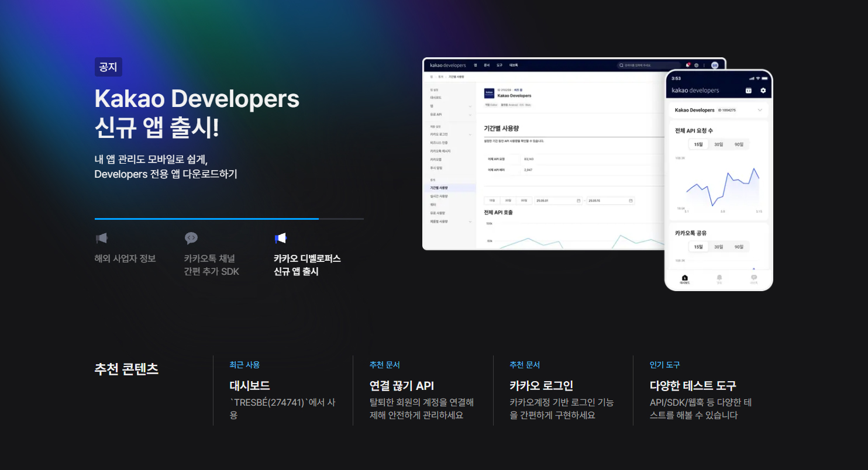Image resolution: width=868 pixels, height=470 pixels.
Task: Click the carousel progress bar
Action: click(x=229, y=219)
